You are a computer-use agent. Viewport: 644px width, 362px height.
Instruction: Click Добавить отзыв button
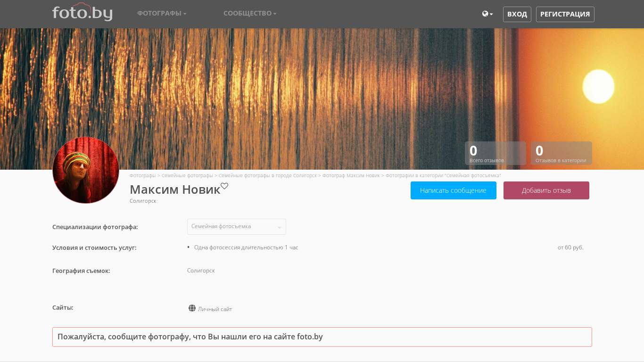546,190
